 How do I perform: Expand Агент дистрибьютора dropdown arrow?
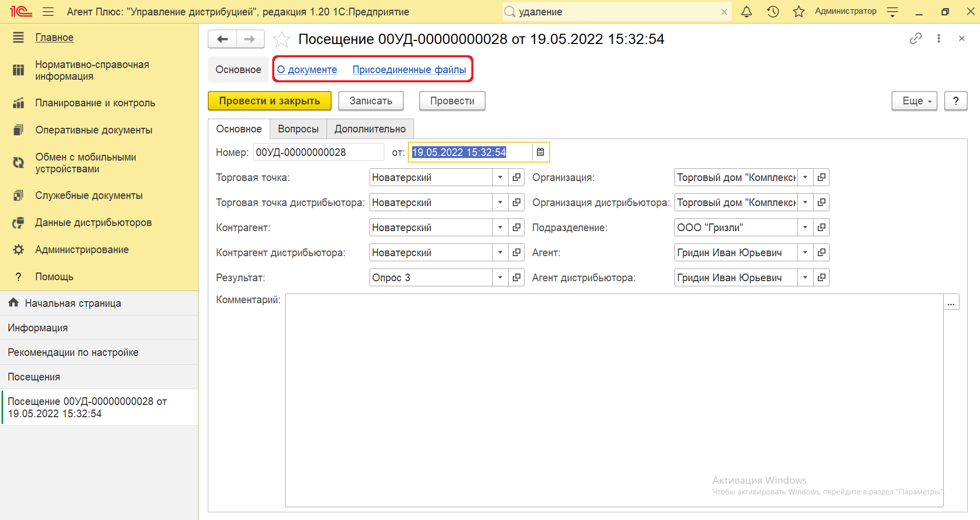805,278
